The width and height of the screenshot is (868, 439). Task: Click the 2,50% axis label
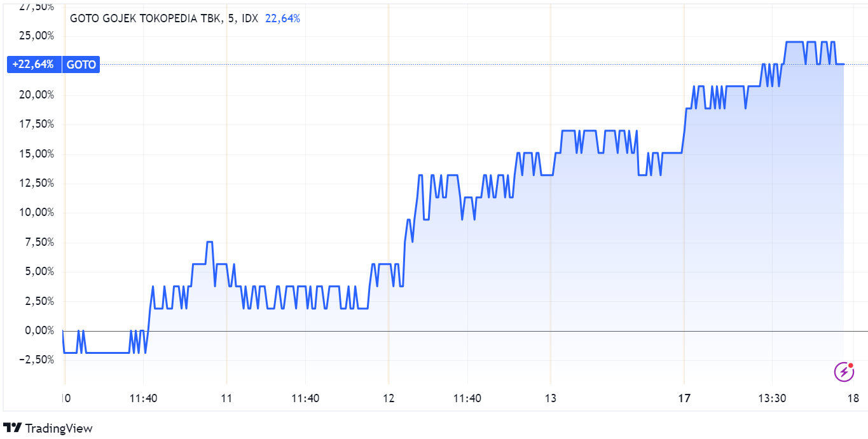[x=41, y=301]
